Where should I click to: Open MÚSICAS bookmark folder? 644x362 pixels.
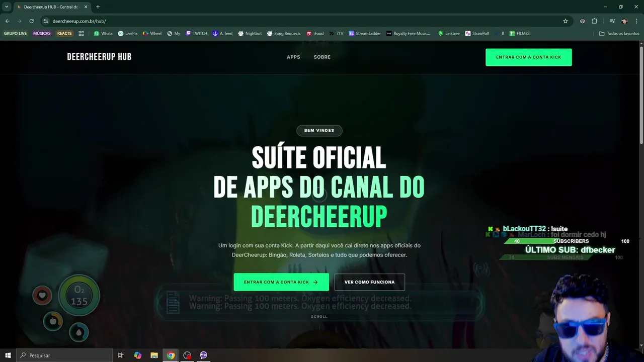click(x=42, y=34)
